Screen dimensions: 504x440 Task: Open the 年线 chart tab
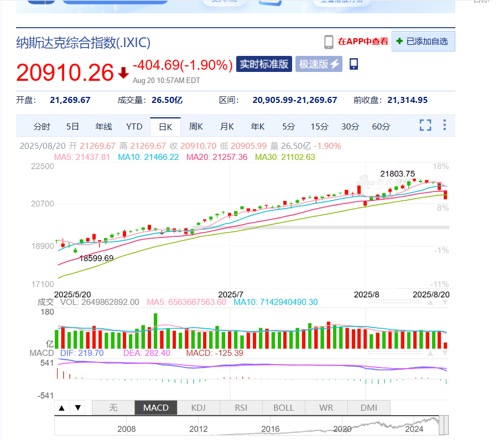point(103,126)
